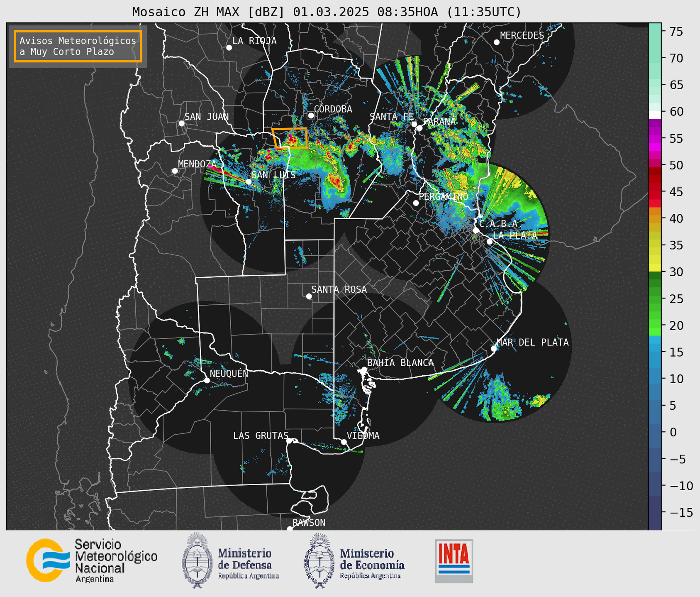Click the SAN LUIS city marker
This screenshot has width=700, height=597.
tap(249, 181)
